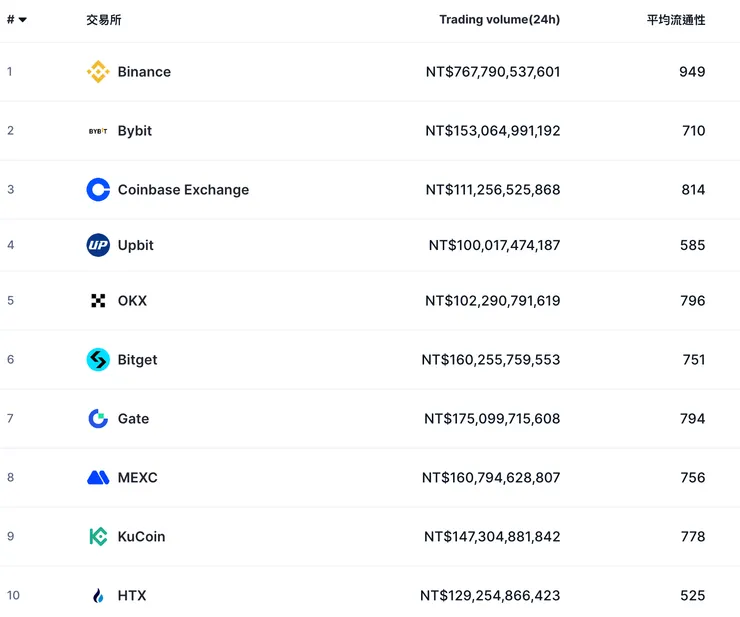Click the 交易所 column header
This screenshot has width=740, height=617.
(x=103, y=20)
